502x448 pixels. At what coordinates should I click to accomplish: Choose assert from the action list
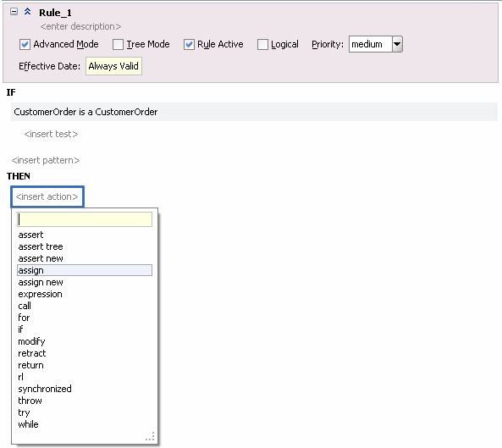point(85,235)
